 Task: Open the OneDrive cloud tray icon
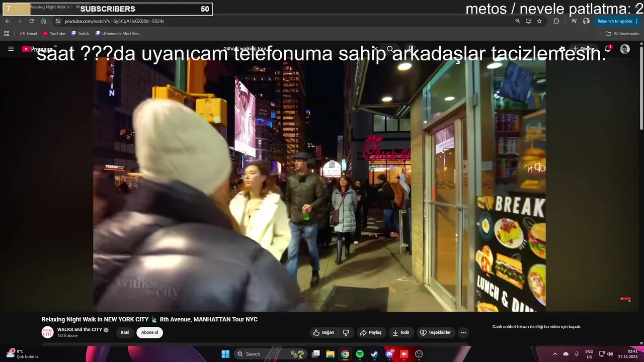(x=566, y=354)
